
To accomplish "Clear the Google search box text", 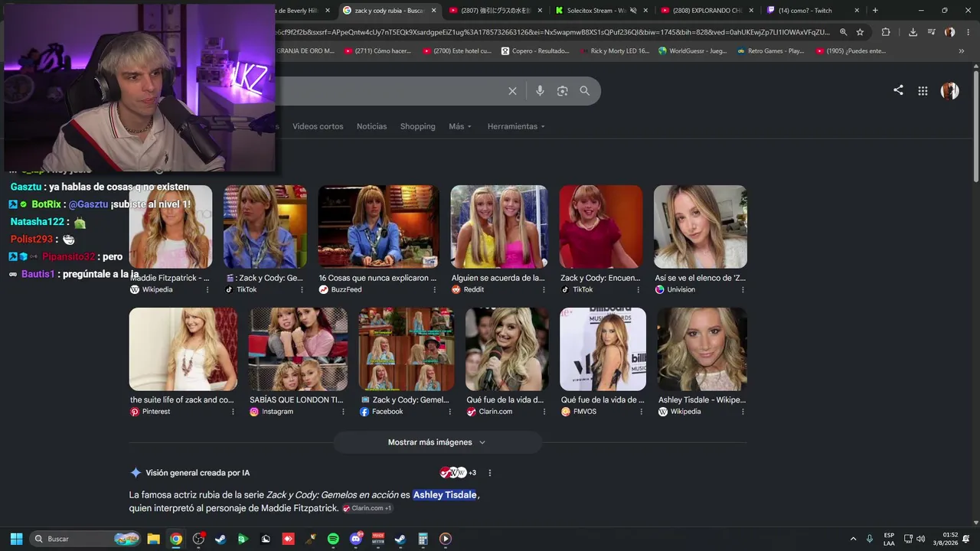I will click(x=512, y=91).
